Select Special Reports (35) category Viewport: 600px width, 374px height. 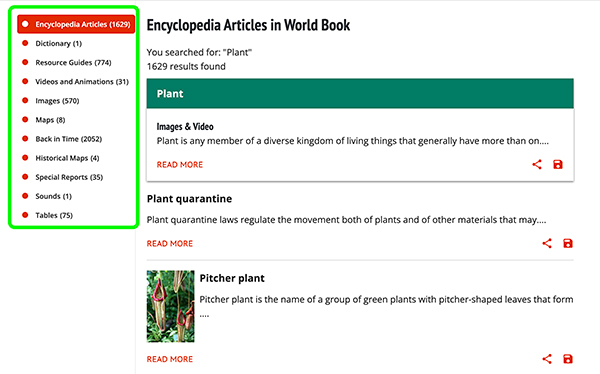click(x=69, y=177)
